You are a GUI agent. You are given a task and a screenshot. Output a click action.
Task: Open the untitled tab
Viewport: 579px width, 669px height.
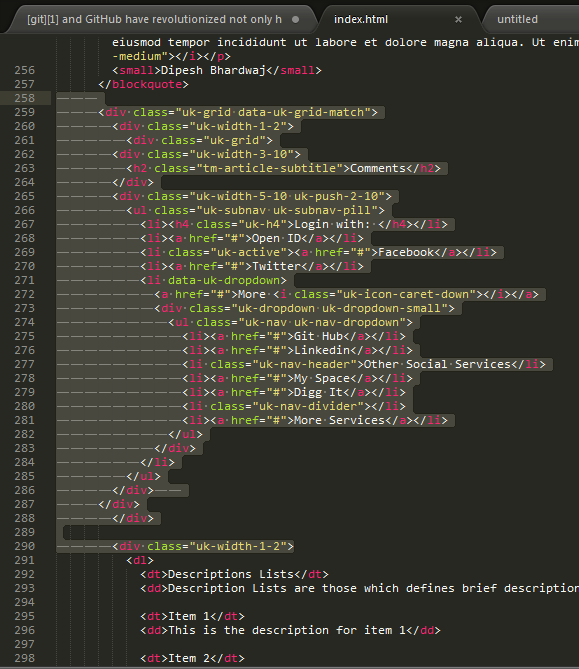tap(517, 19)
